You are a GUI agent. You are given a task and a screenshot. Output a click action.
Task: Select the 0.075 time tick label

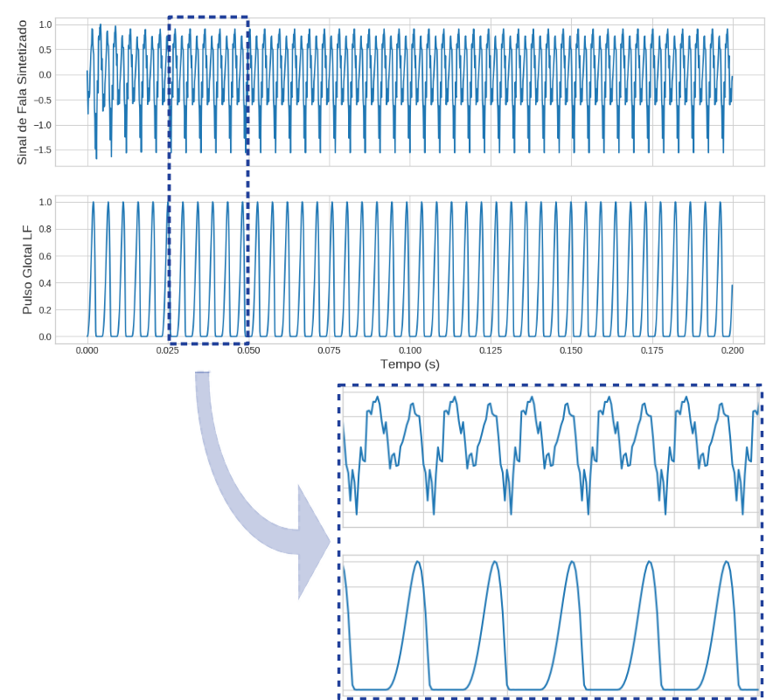(x=329, y=350)
